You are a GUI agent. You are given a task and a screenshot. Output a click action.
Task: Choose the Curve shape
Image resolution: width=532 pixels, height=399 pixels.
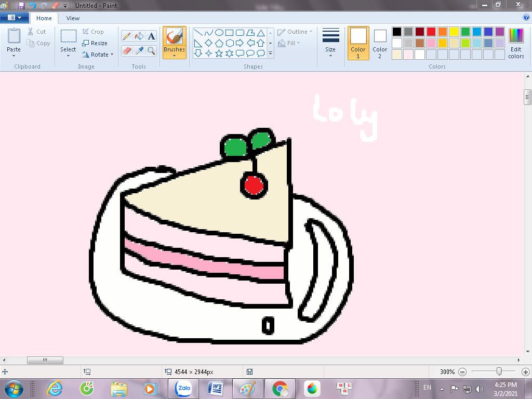coord(209,33)
